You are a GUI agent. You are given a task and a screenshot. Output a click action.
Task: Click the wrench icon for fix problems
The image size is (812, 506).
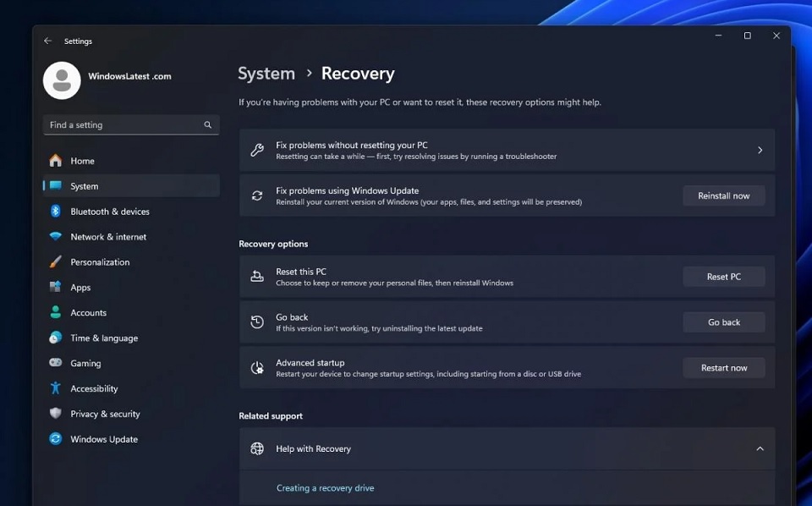point(257,151)
